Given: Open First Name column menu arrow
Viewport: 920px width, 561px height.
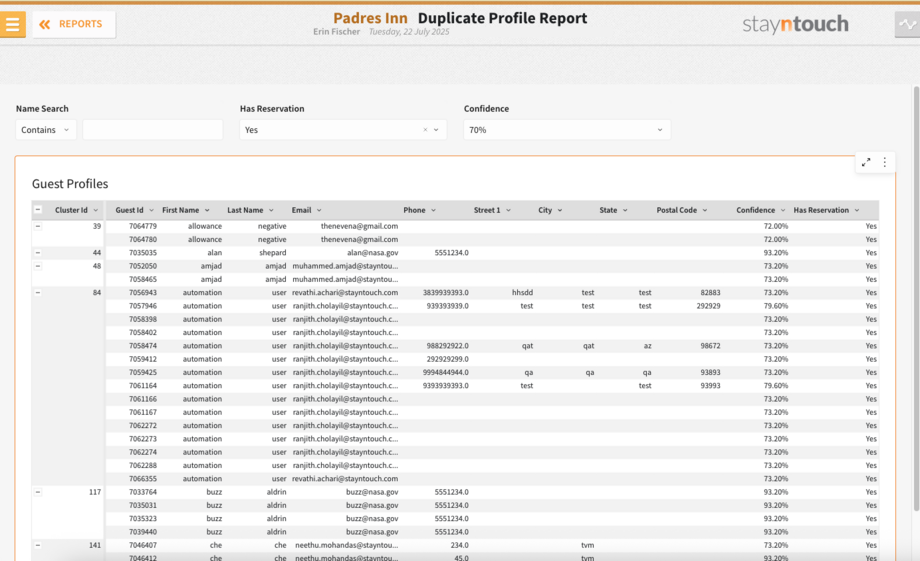Looking at the screenshot, I should tap(207, 210).
